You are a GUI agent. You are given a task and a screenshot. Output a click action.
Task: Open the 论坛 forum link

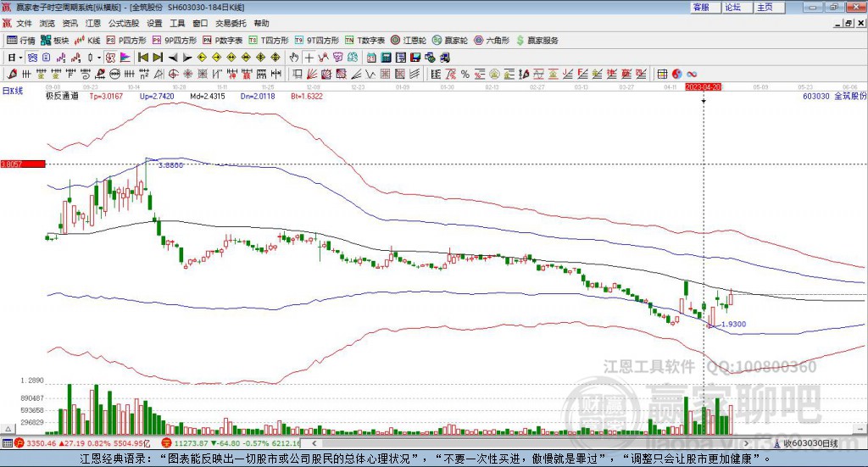point(733,7)
